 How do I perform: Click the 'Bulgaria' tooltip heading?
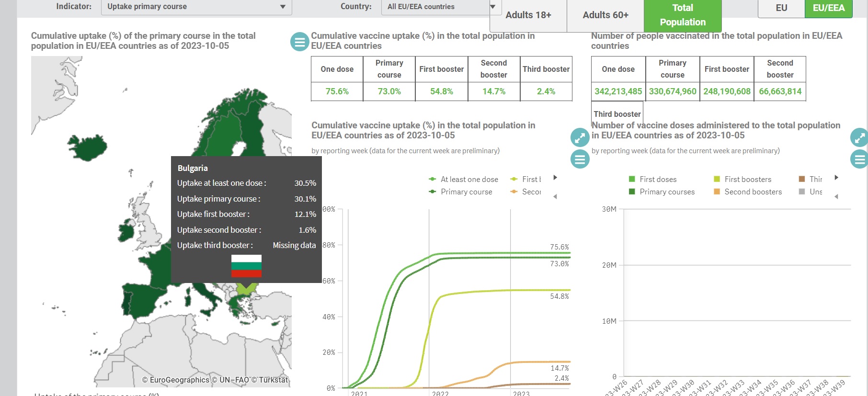pyautogui.click(x=193, y=168)
